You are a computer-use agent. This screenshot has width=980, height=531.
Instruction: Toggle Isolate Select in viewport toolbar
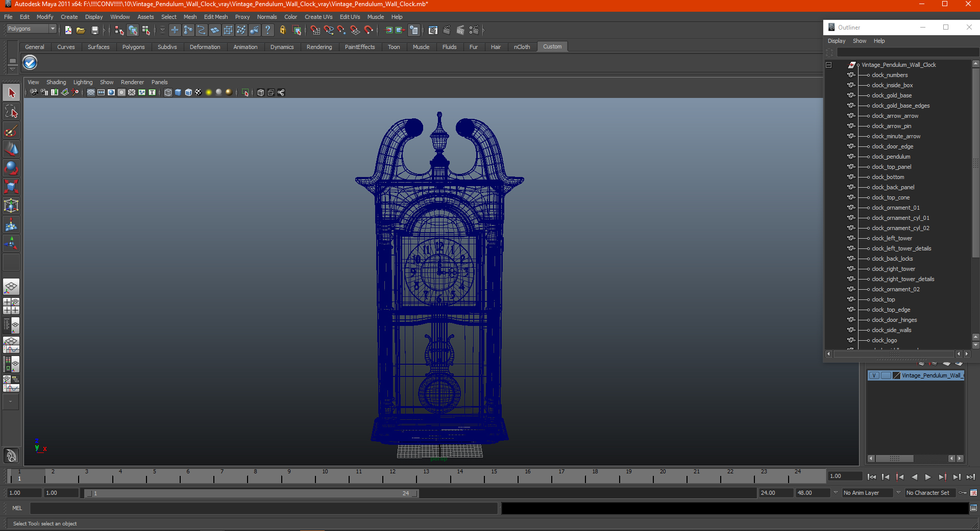[246, 92]
